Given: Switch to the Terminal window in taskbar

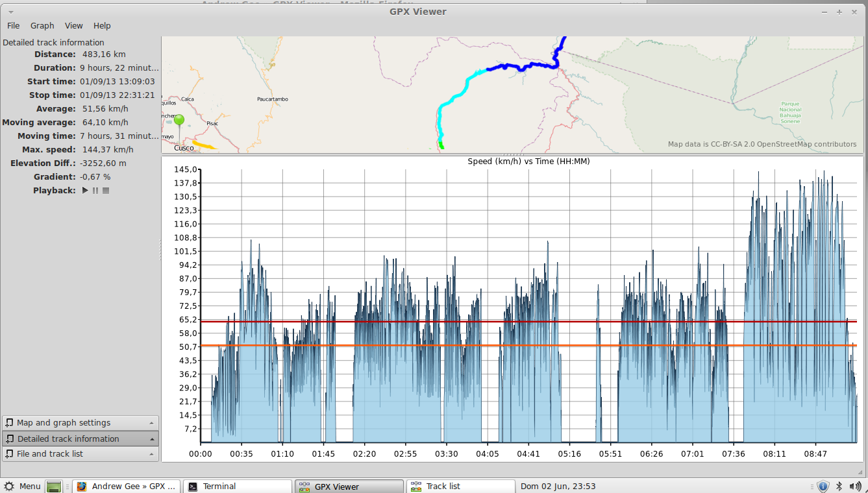Looking at the screenshot, I should click(237, 487).
